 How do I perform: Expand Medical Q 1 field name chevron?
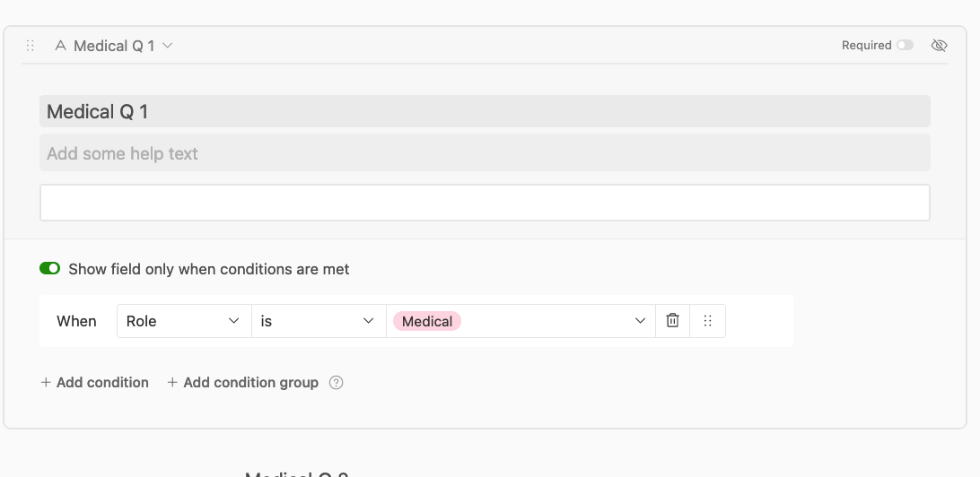[x=168, y=46]
